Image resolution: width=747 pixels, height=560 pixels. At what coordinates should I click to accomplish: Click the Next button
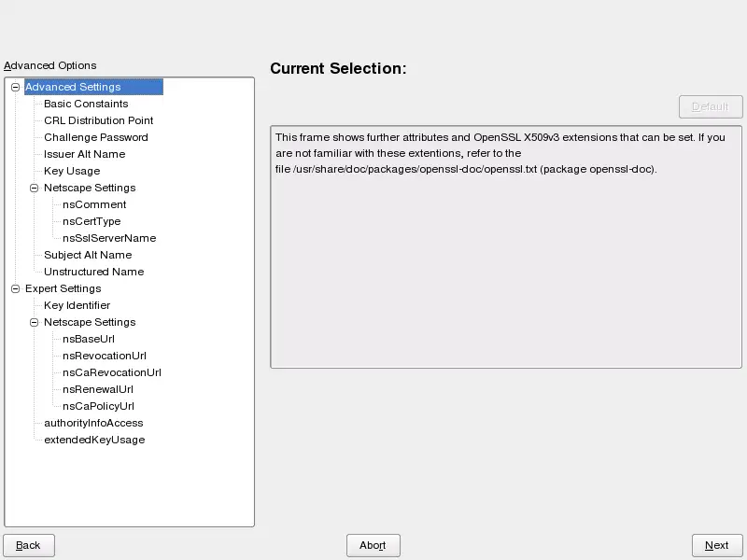(717, 545)
